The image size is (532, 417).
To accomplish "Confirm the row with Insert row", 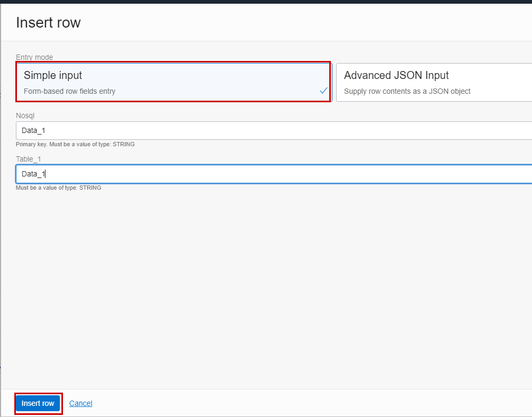I will point(38,403).
